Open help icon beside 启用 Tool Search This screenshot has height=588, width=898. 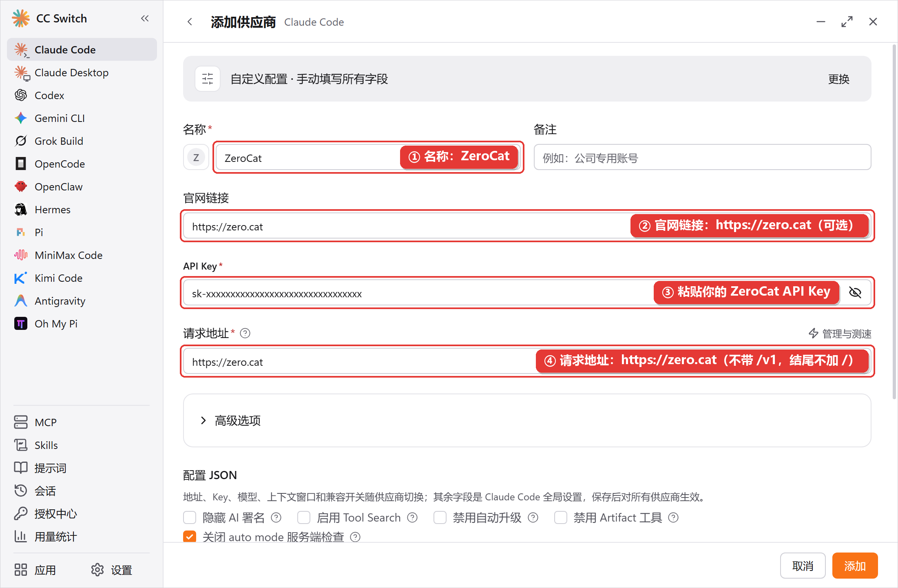coord(412,518)
